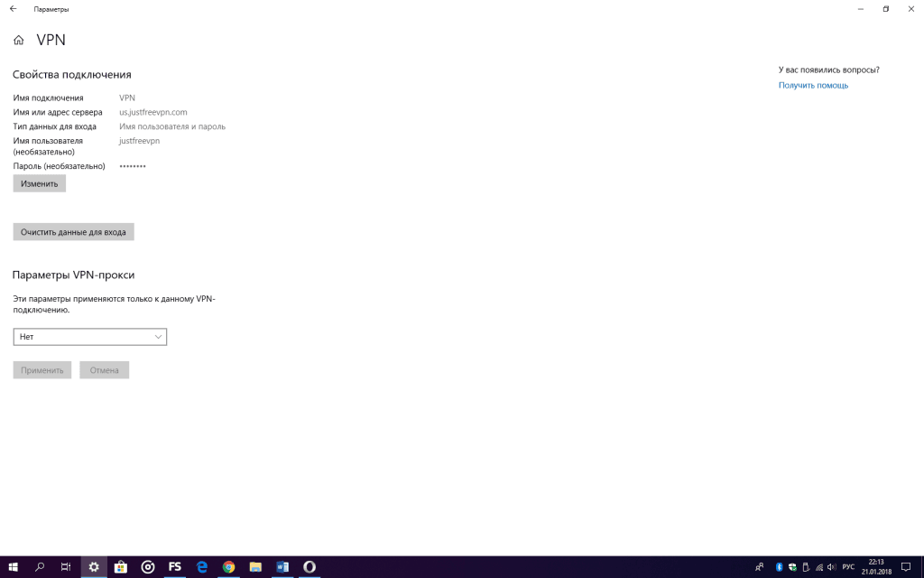Minimize the Settings window

(861, 9)
